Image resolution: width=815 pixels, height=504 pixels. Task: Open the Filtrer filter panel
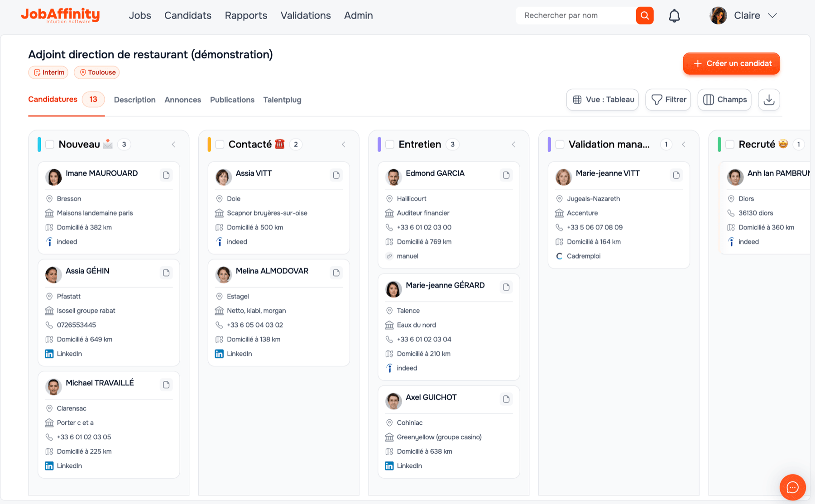click(x=668, y=100)
